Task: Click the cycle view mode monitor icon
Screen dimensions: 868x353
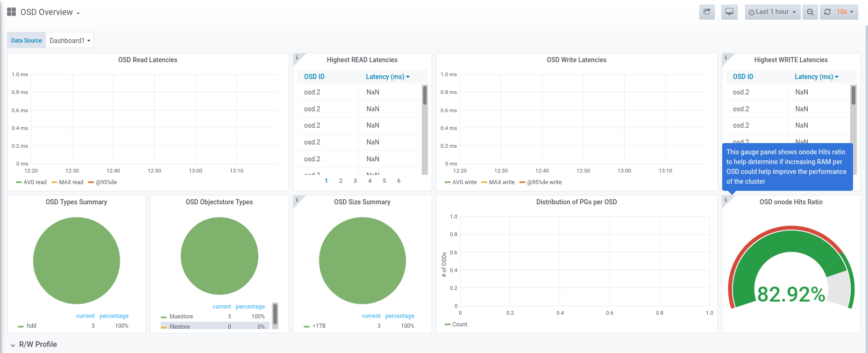Action: click(729, 12)
